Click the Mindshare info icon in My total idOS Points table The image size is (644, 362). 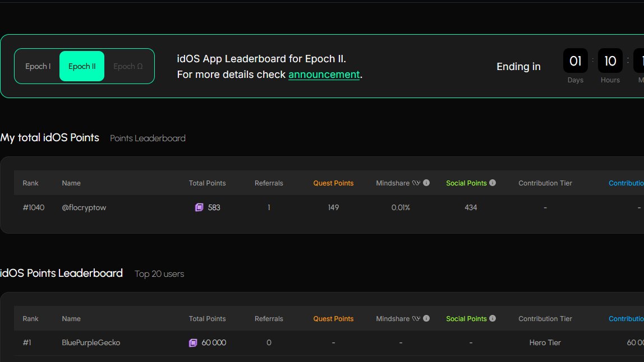(426, 183)
